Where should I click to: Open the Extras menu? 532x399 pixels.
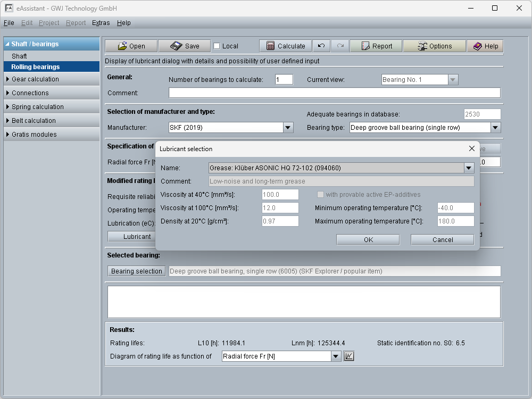point(101,23)
